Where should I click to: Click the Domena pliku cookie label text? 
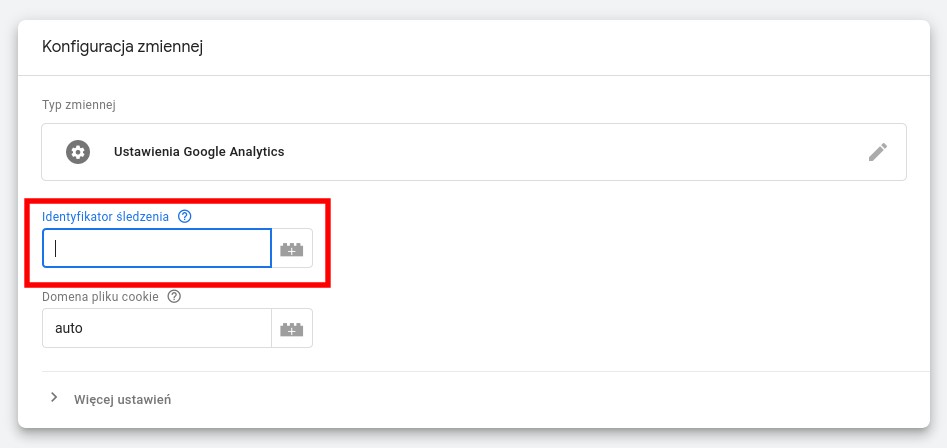(x=100, y=297)
